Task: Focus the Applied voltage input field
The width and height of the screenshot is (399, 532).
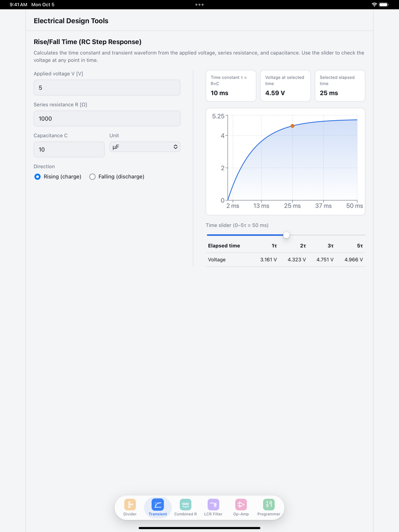Action: click(x=107, y=87)
